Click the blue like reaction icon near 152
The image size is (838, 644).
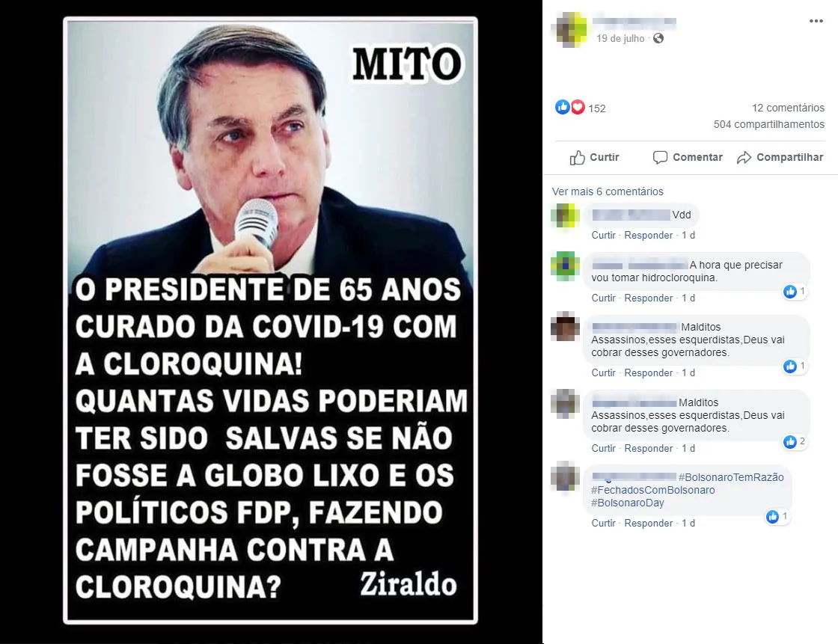pos(562,108)
